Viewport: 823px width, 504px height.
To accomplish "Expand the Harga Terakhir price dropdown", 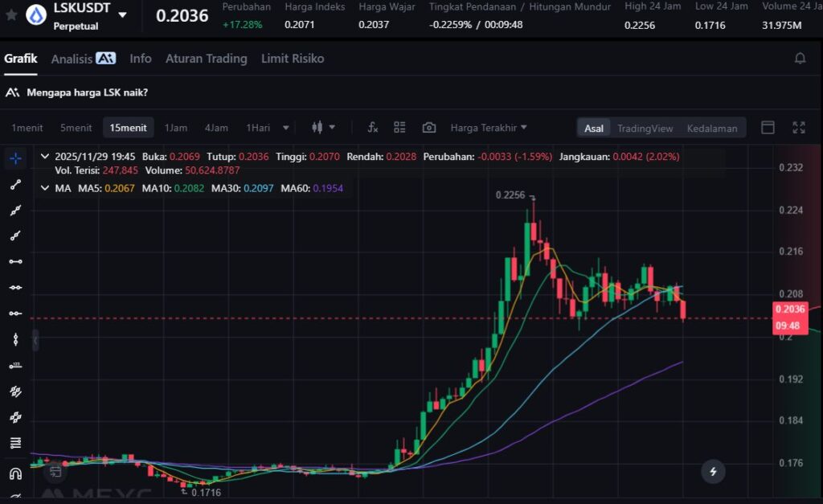I will [489, 128].
